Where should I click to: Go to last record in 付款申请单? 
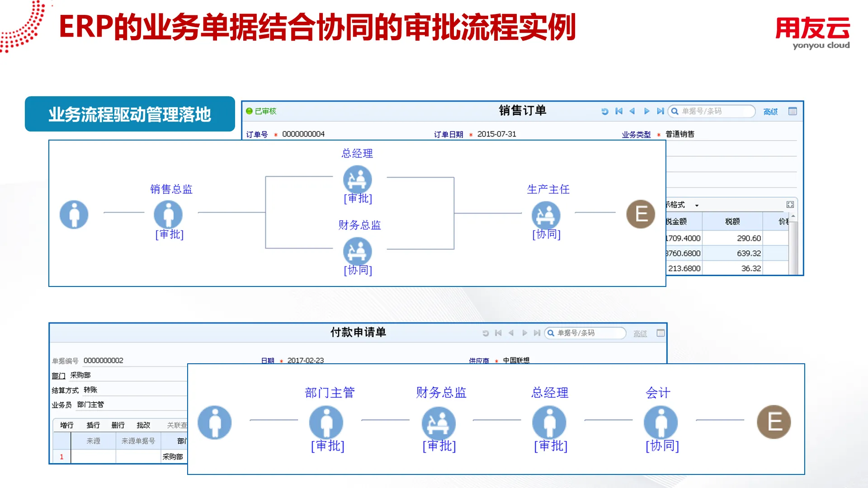[537, 333]
